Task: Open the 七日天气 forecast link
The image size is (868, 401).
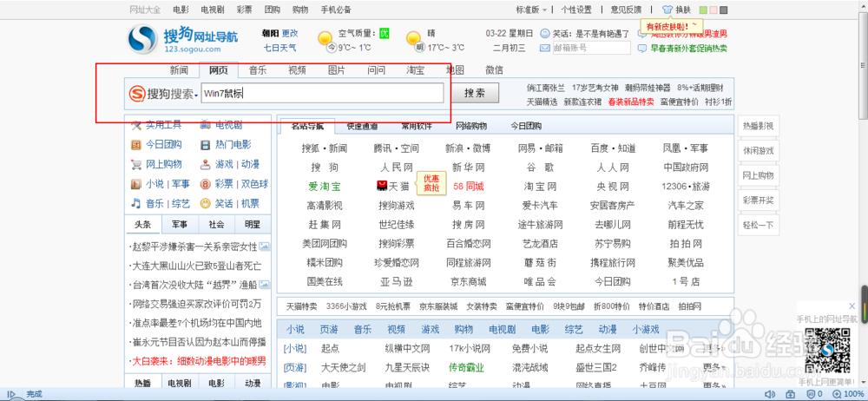Action: click(x=279, y=49)
